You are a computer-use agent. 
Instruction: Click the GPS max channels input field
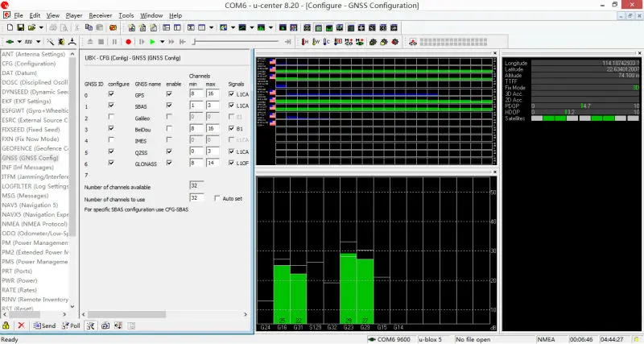pos(213,94)
